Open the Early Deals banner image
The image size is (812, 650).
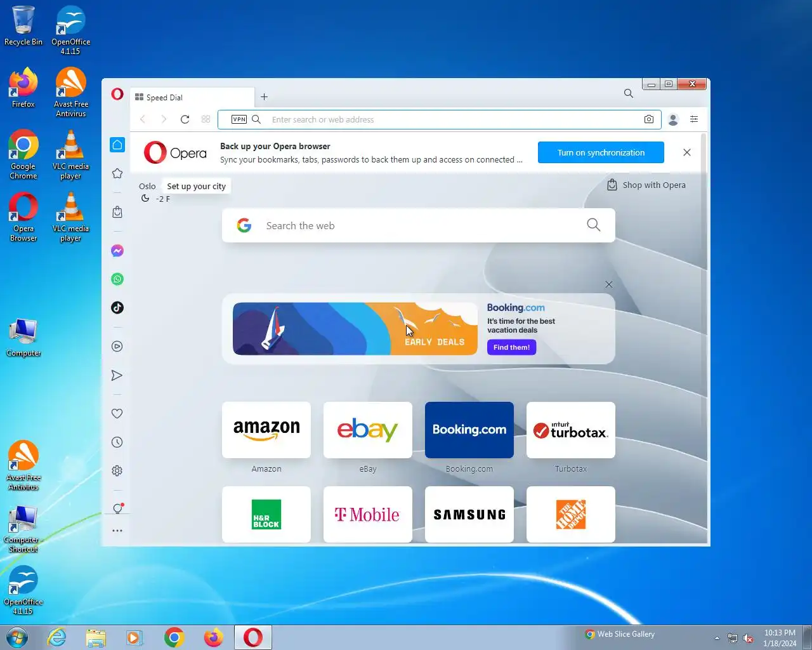point(355,329)
